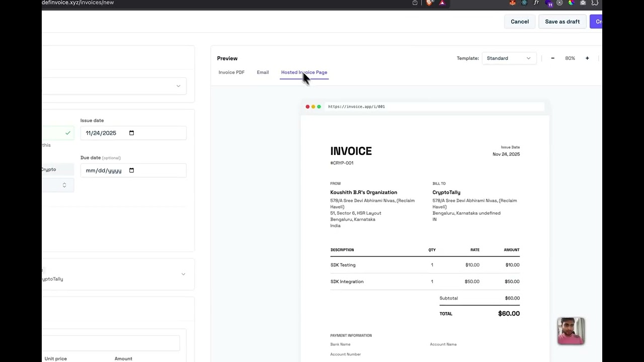The image size is (644, 362).
Task: Click the camera extension icon
Action: 583,3
